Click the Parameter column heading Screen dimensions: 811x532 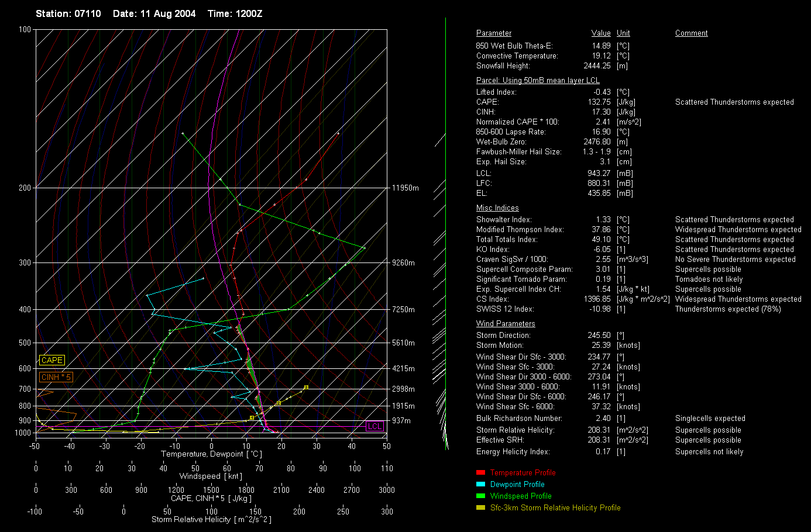coord(493,33)
